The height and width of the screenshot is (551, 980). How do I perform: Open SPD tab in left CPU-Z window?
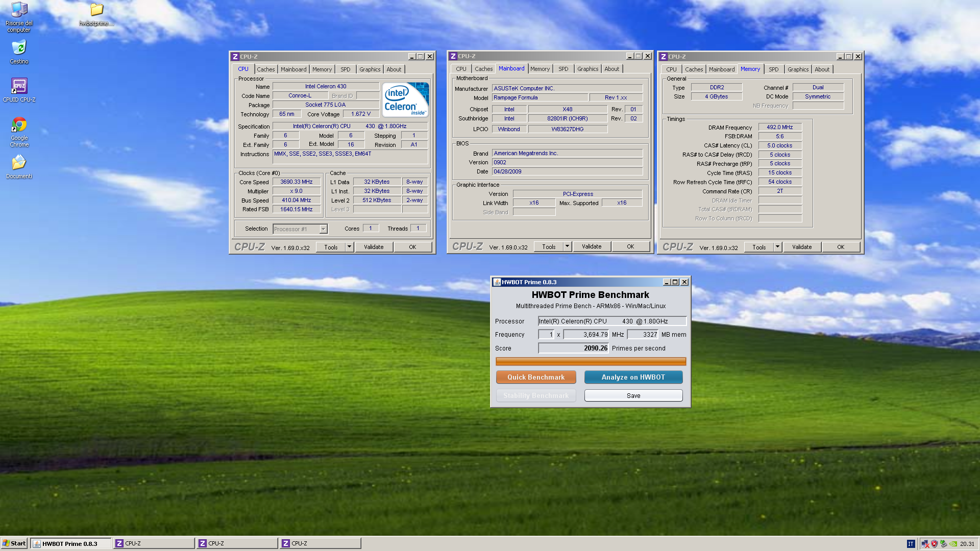[346, 69]
